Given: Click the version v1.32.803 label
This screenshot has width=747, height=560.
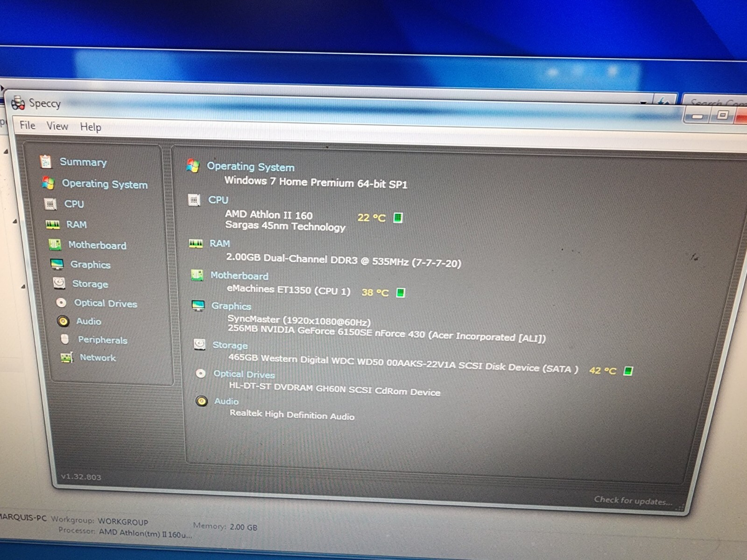Looking at the screenshot, I should tap(81, 477).
